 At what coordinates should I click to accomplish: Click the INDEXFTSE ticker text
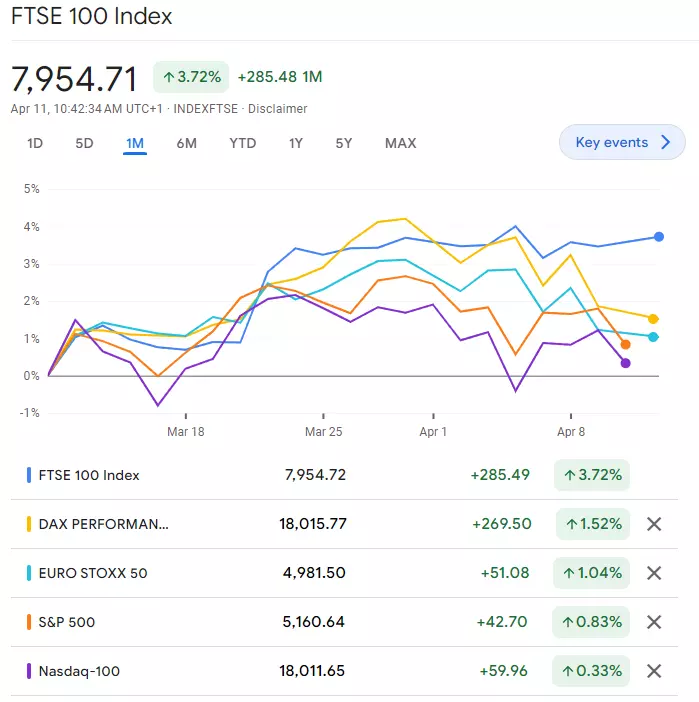(x=206, y=109)
